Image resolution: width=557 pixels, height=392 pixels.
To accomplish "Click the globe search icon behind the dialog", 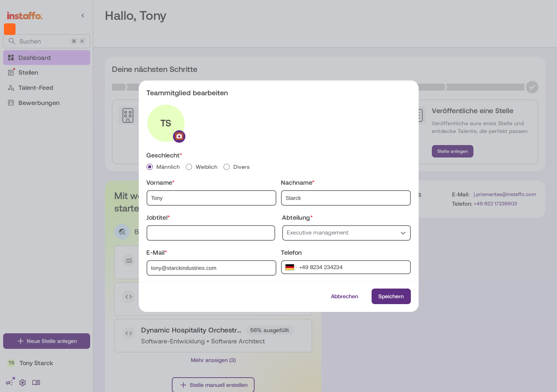I will click(x=122, y=232).
